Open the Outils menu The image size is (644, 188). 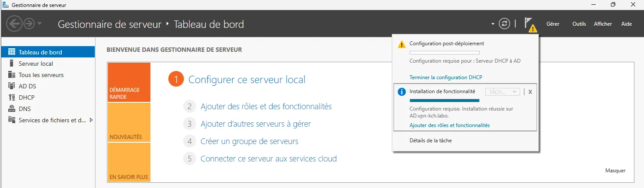579,24
